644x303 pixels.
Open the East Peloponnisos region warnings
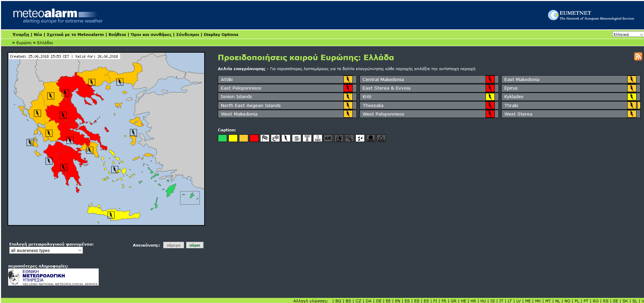click(287, 88)
